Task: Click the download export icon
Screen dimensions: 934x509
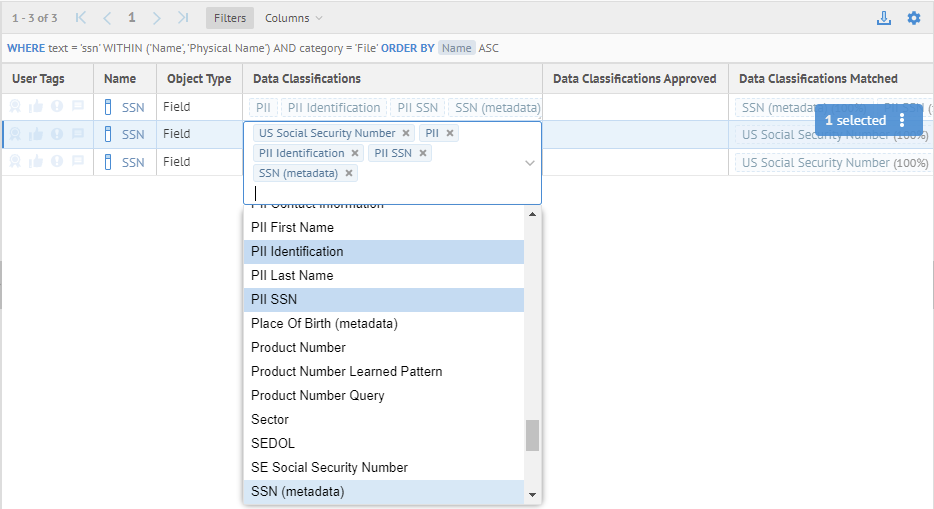Action: (x=883, y=18)
